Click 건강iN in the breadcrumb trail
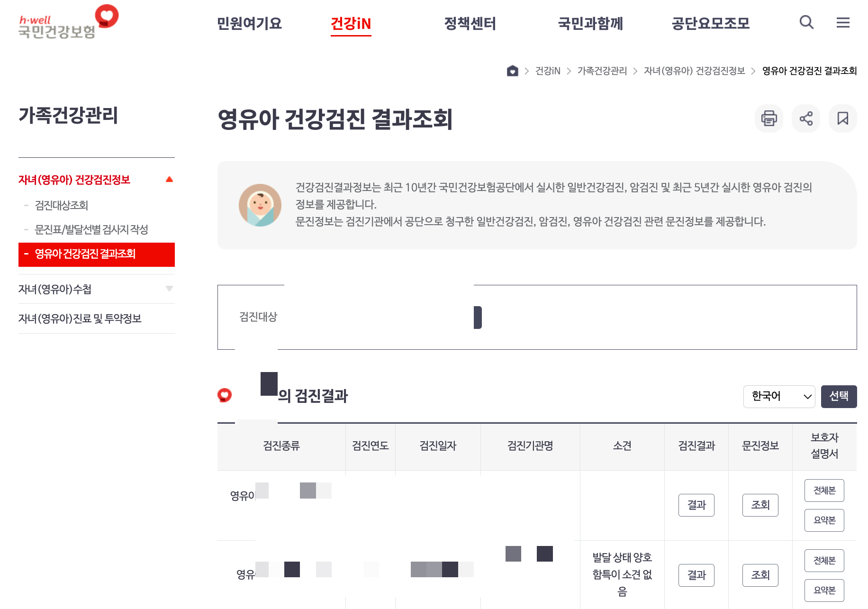The image size is (868, 609). click(x=548, y=71)
